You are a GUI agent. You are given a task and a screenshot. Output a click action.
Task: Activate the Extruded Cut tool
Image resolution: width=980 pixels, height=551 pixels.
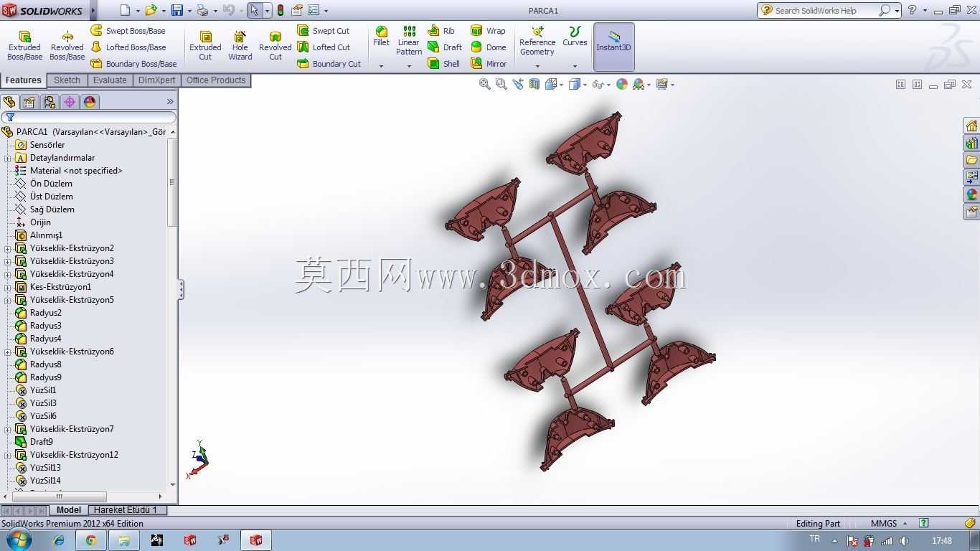point(205,46)
